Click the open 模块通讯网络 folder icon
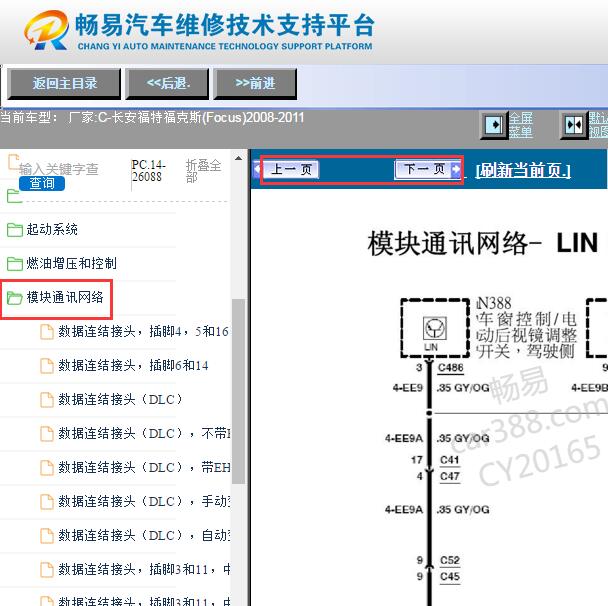Image resolution: width=608 pixels, height=606 pixels. point(15,298)
